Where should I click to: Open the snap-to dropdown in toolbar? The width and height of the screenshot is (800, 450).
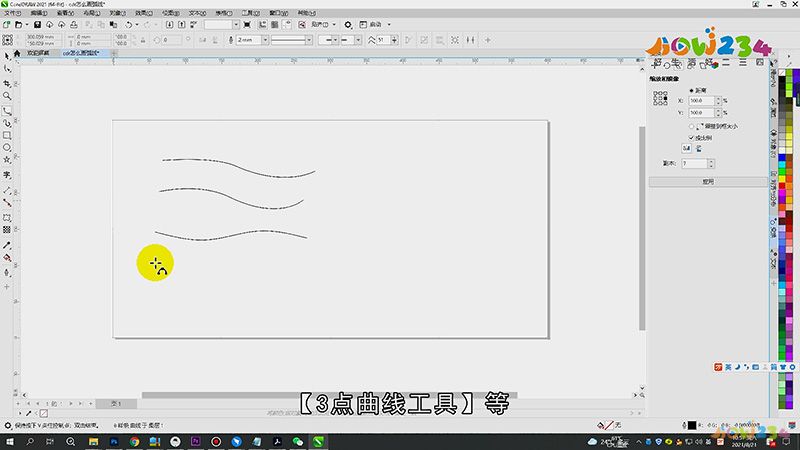[334, 24]
